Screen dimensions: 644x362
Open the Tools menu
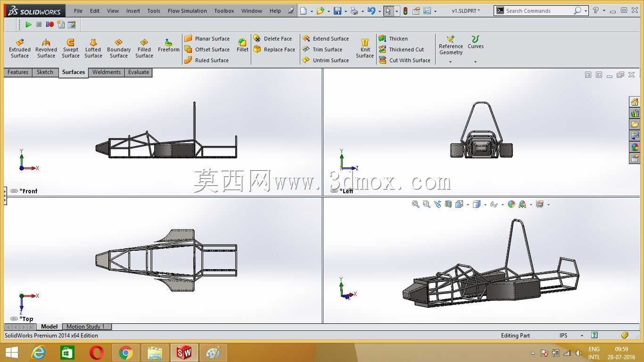click(154, 11)
